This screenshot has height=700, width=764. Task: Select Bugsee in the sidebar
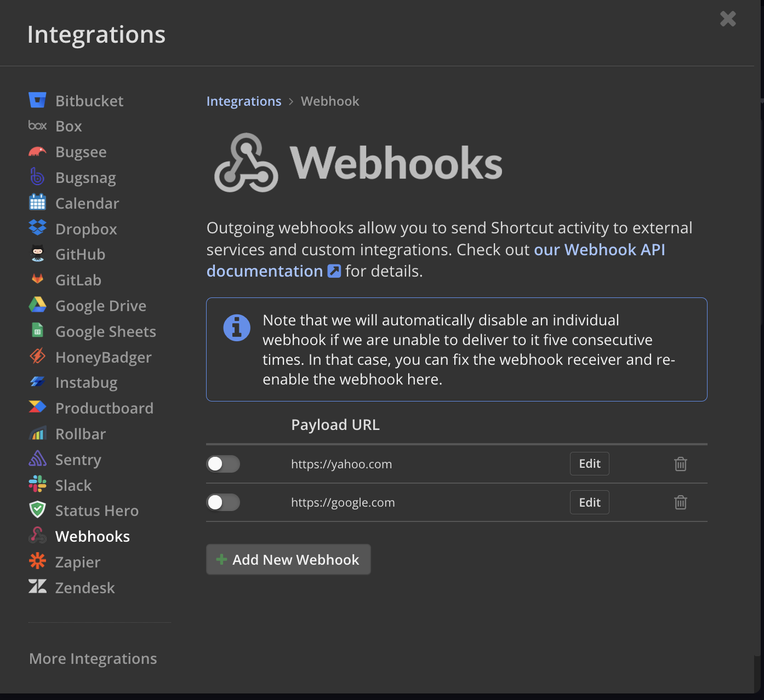(x=81, y=152)
